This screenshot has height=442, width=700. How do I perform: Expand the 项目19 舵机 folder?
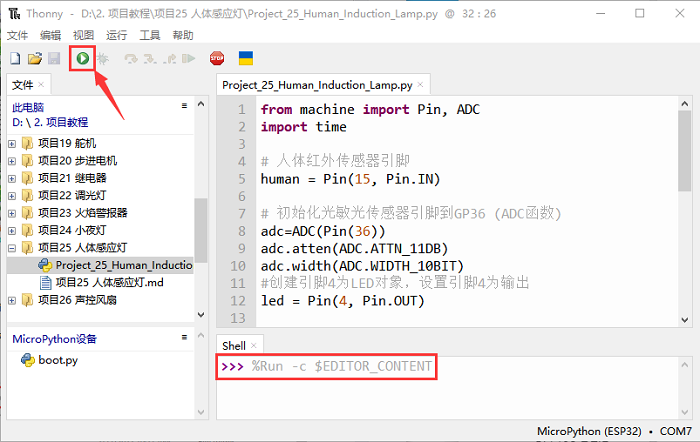[12, 143]
